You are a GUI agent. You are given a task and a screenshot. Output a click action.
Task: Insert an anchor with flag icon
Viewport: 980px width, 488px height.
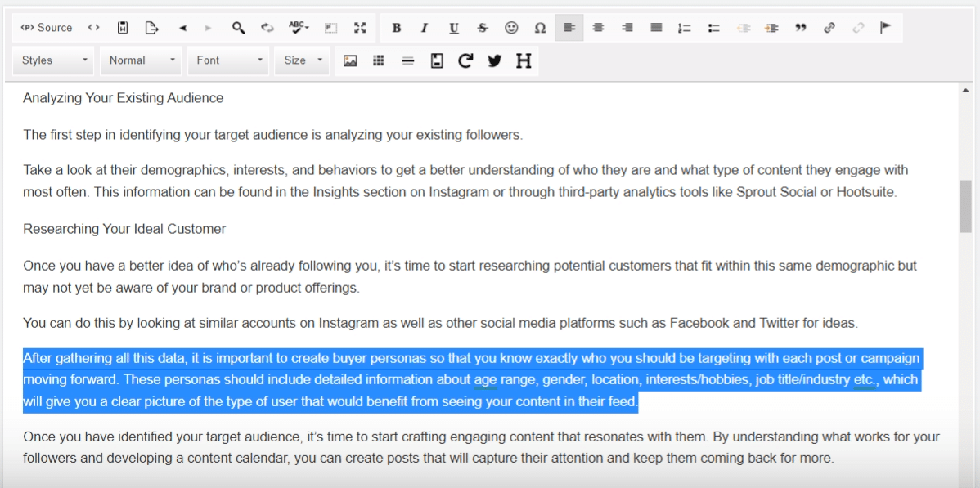[886, 28]
